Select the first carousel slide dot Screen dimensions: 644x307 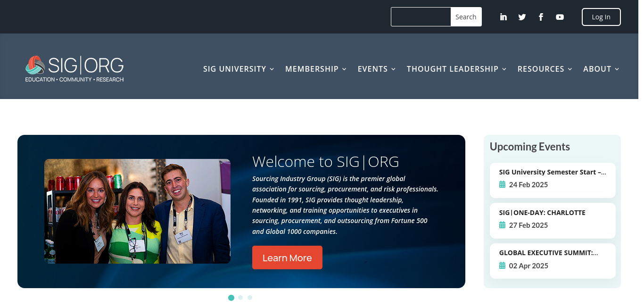[231, 298]
